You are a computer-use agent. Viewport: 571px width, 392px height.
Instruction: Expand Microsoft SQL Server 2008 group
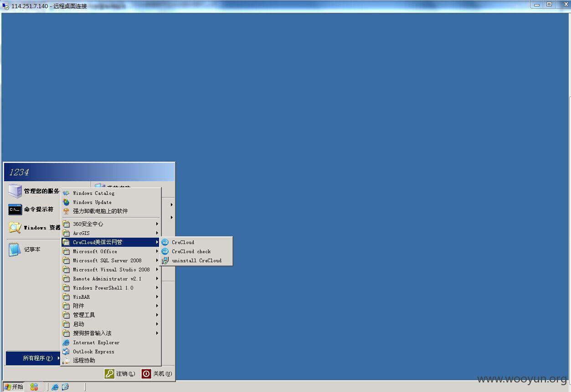pyautogui.click(x=111, y=260)
